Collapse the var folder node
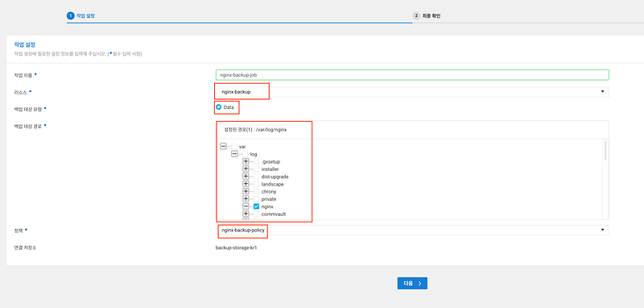 point(224,147)
